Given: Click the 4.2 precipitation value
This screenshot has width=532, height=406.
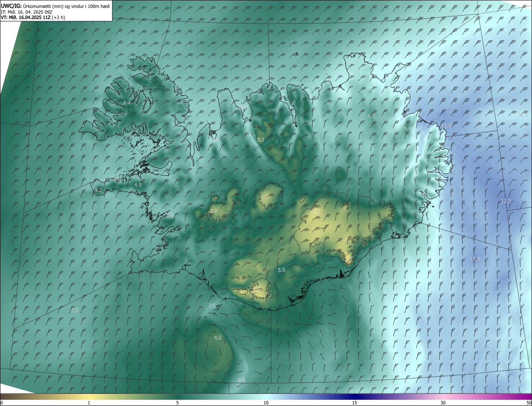Looking at the screenshot, I should point(99,190).
